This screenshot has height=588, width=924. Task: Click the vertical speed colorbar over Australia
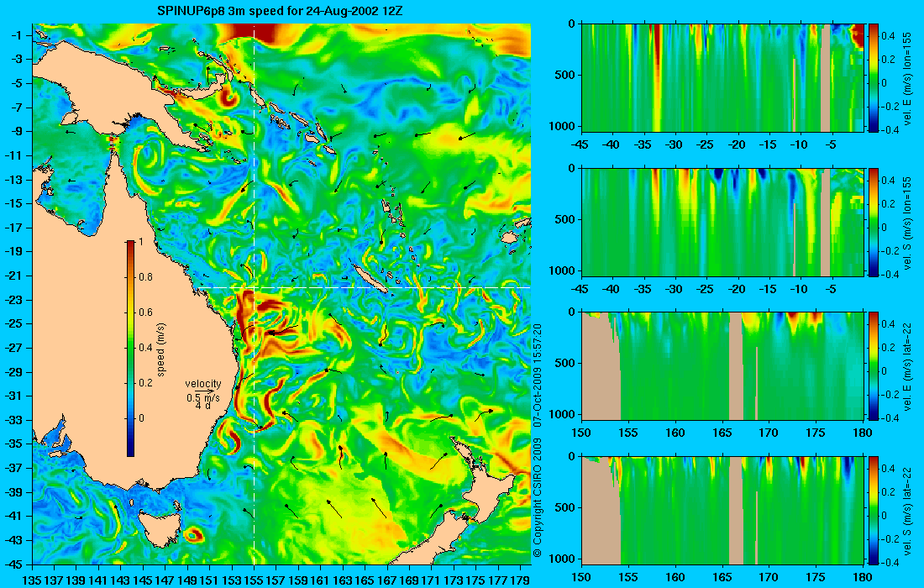tap(130, 349)
